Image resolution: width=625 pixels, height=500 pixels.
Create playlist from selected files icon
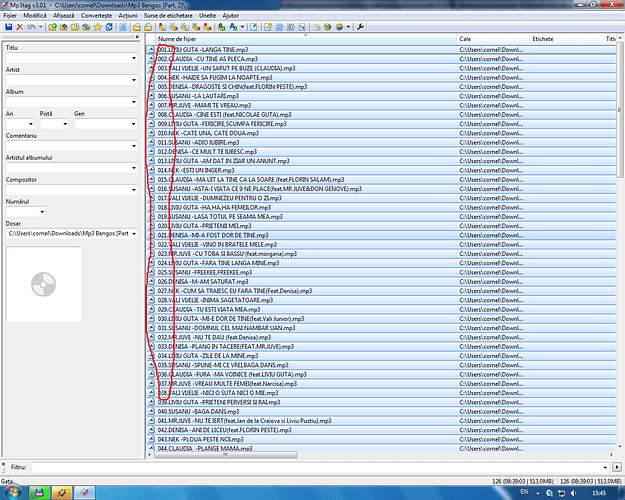pos(148,27)
